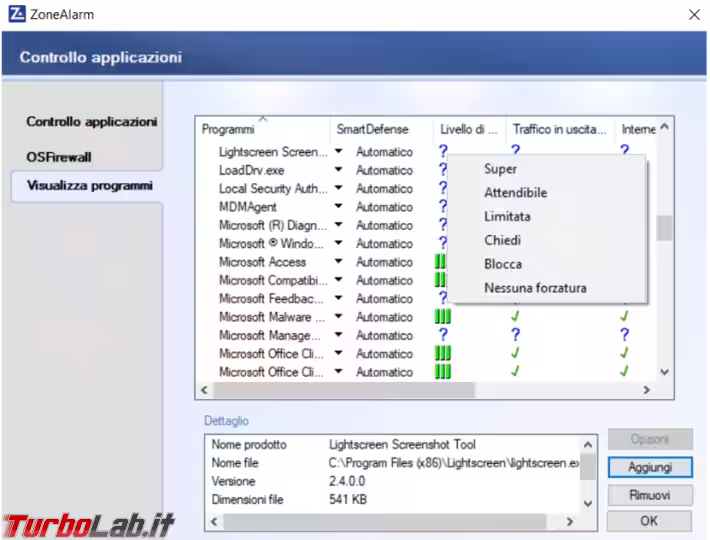Pick Limitata from the context menu

coord(507,216)
